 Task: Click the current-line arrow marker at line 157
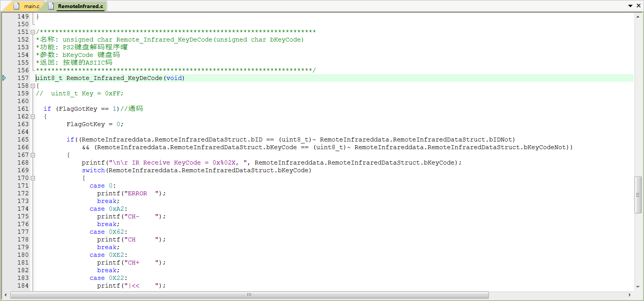[4, 78]
